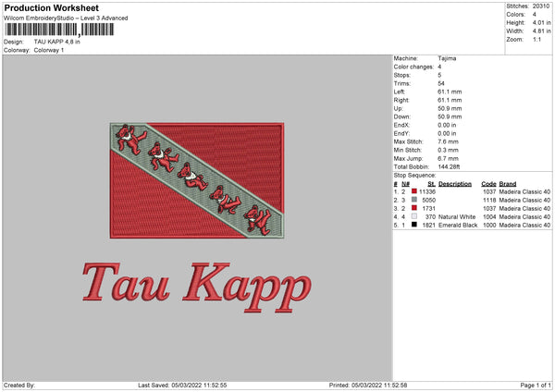555x392 pixels.
Task: Click the 'Production Worksheet' title
Action: pyautogui.click(x=51, y=7)
